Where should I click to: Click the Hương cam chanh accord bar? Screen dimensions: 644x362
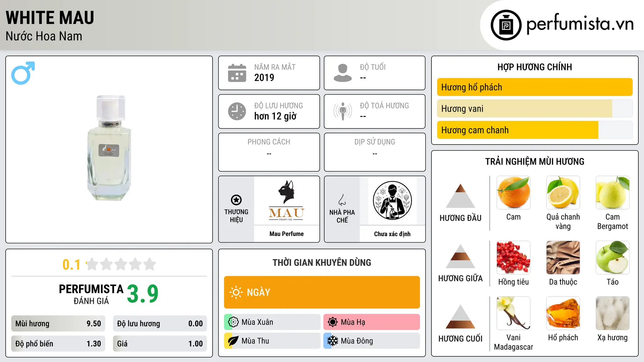coord(535,130)
